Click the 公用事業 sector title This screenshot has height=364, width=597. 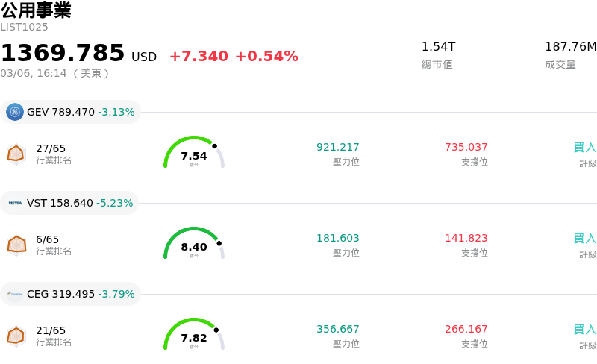[36, 10]
